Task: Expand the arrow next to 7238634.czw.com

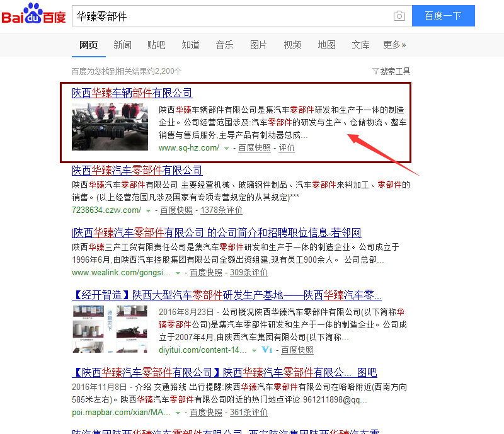Action: point(149,211)
